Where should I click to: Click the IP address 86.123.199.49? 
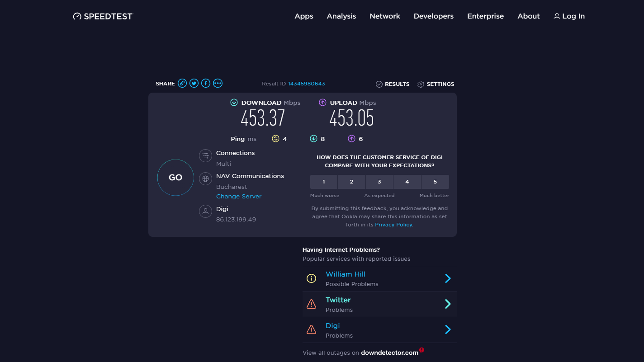coord(236,220)
